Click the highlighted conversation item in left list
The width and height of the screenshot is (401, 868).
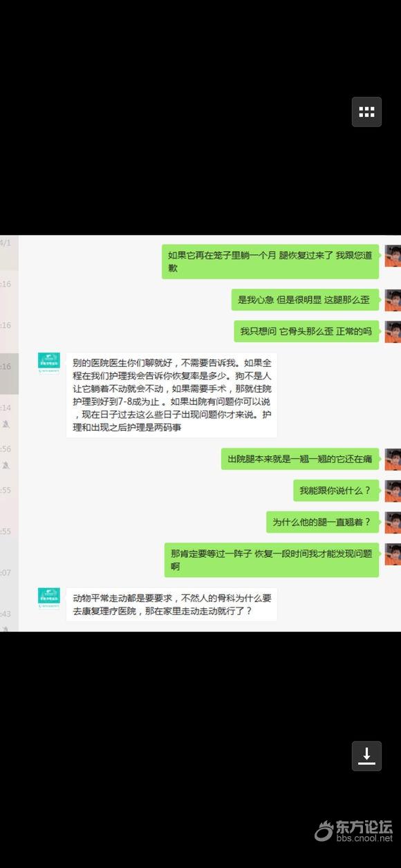click(9, 373)
